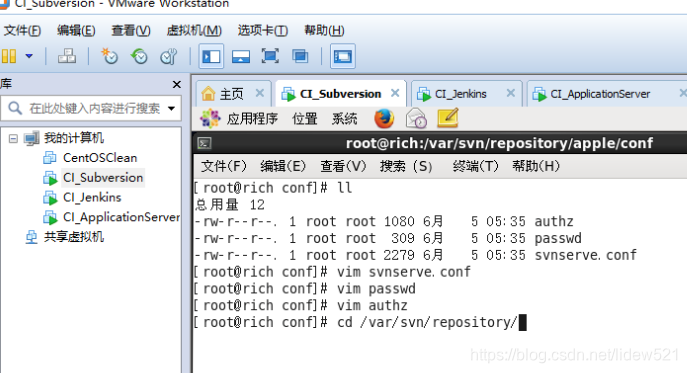
Task: Click the vim svnserve.conf command line
Action: pos(332,272)
